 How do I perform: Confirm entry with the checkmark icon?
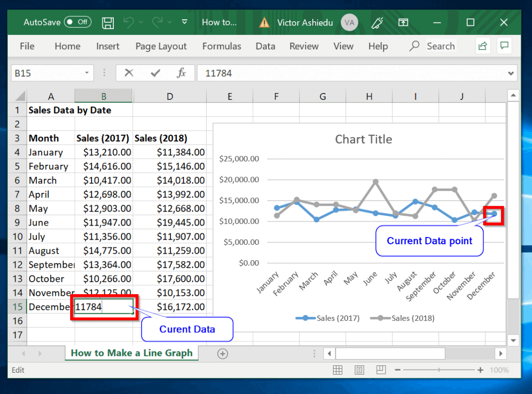pyautogui.click(x=155, y=73)
